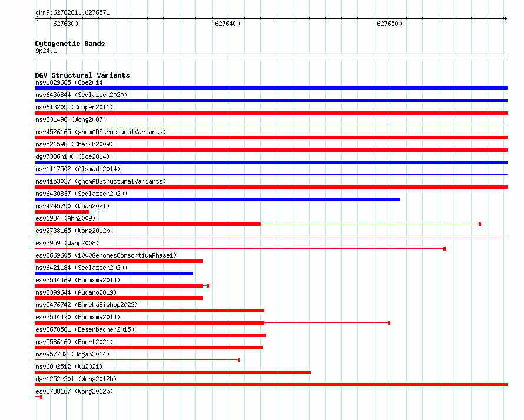Click the nsv3399644 (Audano2019) label

pos(76,292)
